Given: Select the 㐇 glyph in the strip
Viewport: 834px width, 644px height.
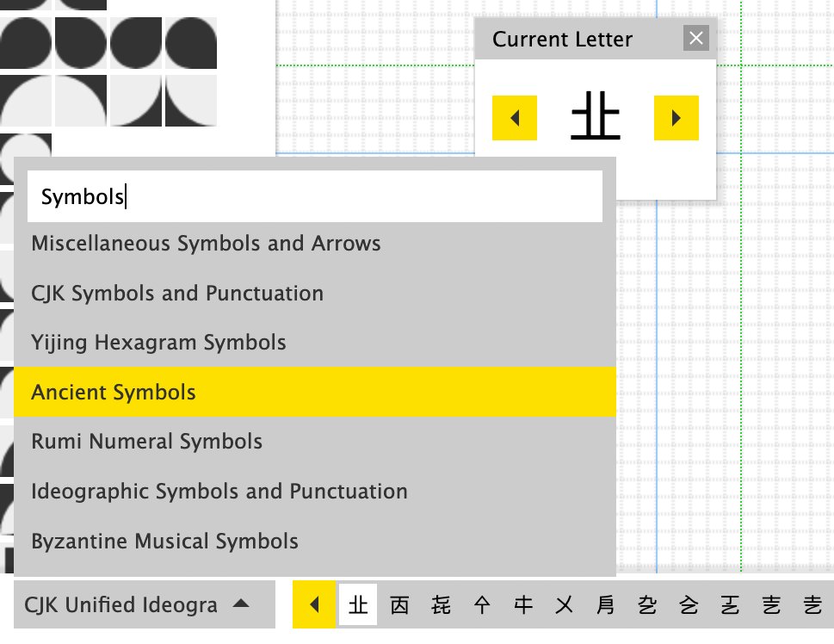Looking at the screenshot, I should tap(647, 604).
